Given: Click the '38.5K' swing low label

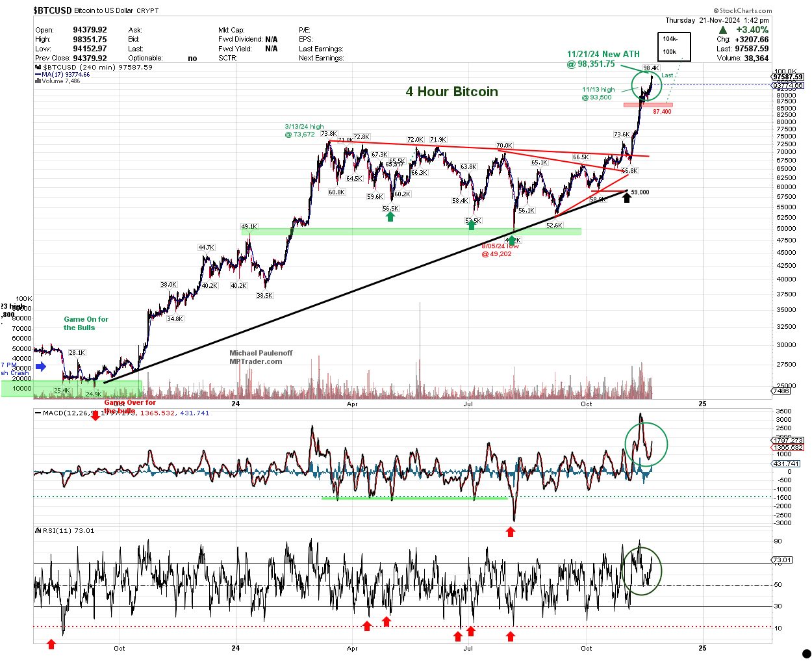Looking at the screenshot, I should 264,296.
